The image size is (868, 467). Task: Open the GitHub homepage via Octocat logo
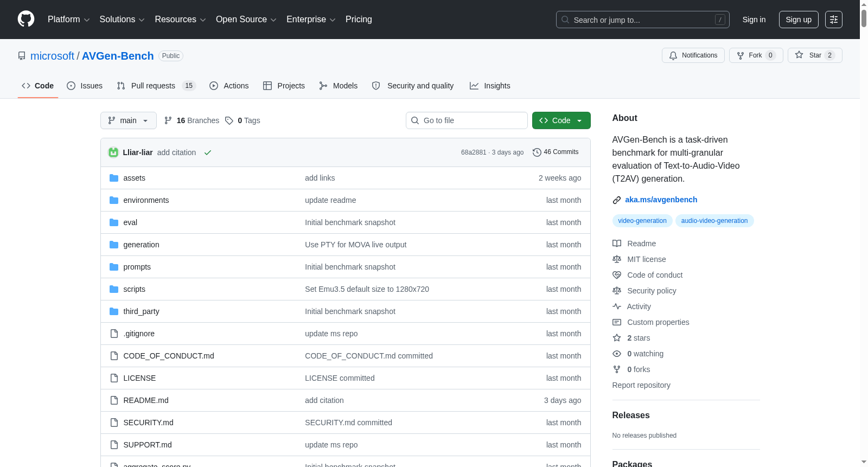(26, 19)
